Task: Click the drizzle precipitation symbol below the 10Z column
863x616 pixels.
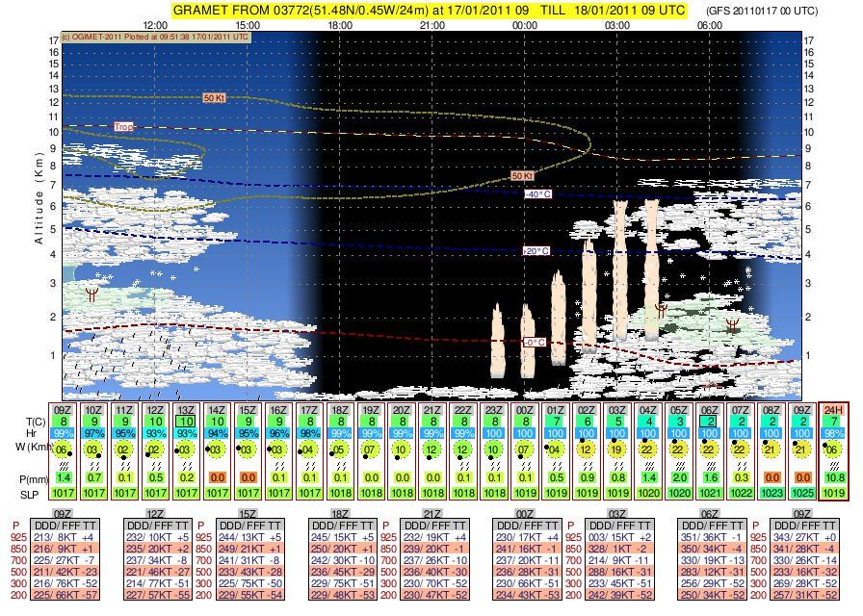Action: [92, 466]
